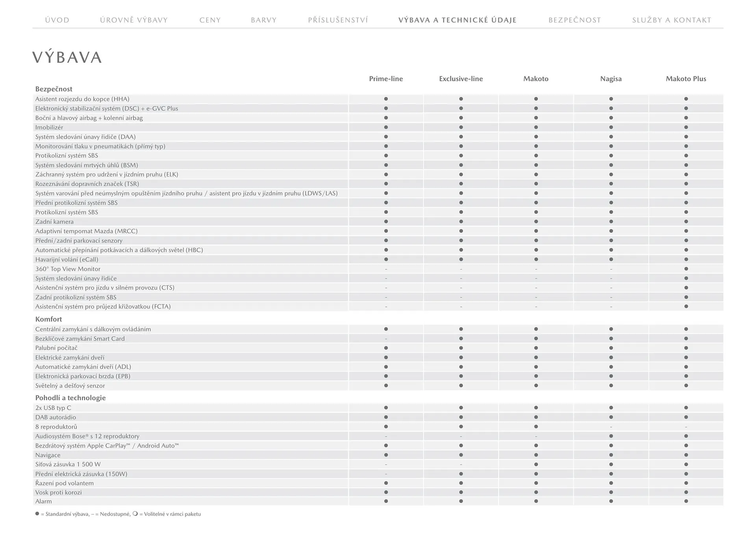This screenshot has height=535, width=756.
Task: Go to the CENY tab
Action: click(x=210, y=20)
